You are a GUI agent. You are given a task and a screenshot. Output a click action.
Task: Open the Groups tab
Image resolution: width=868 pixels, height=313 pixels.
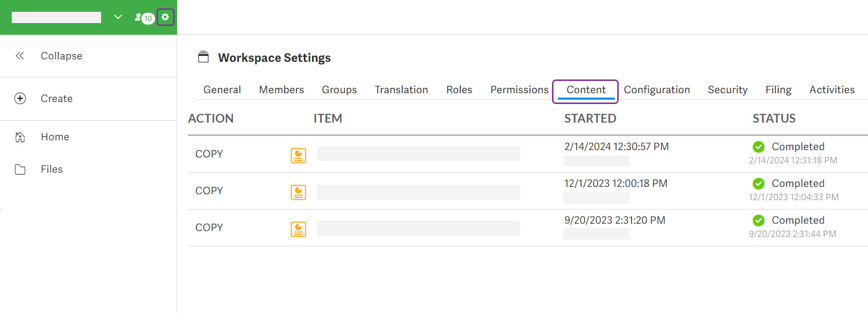click(340, 90)
